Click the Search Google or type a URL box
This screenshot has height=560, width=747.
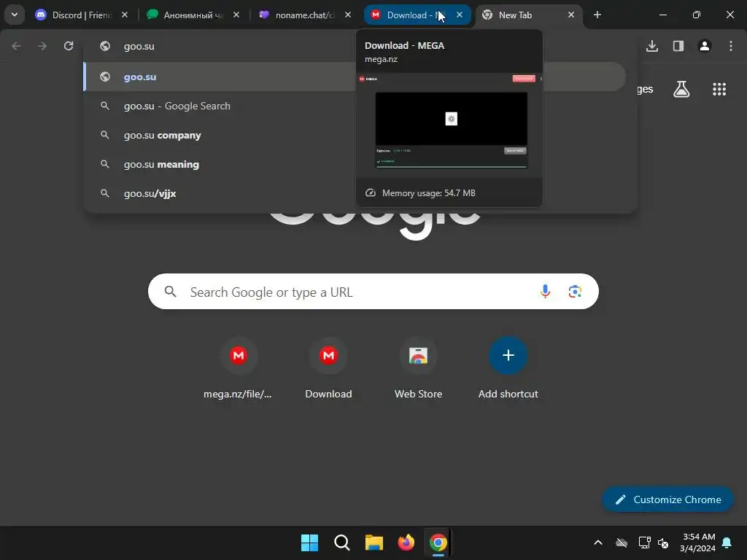tap(373, 292)
